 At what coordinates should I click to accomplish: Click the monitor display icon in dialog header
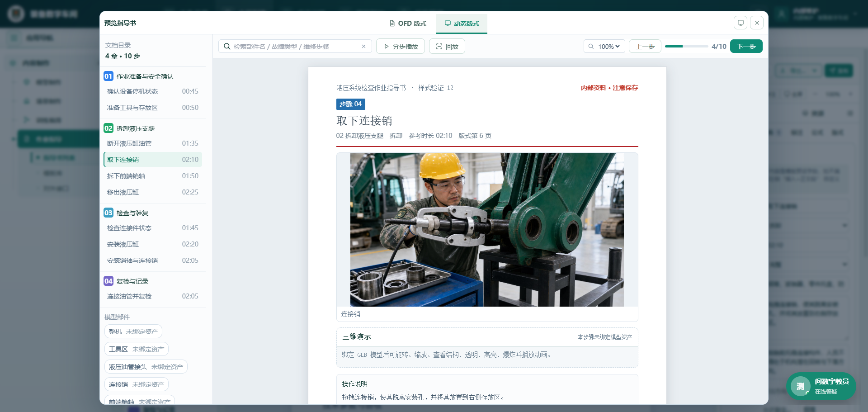pos(741,23)
